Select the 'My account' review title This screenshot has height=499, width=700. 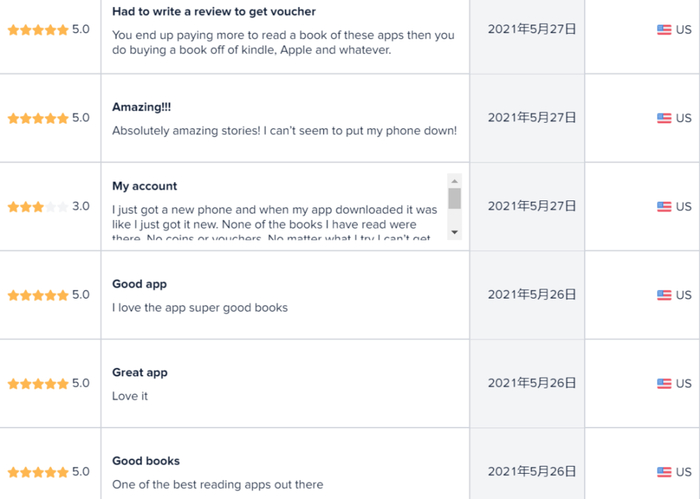pos(145,186)
